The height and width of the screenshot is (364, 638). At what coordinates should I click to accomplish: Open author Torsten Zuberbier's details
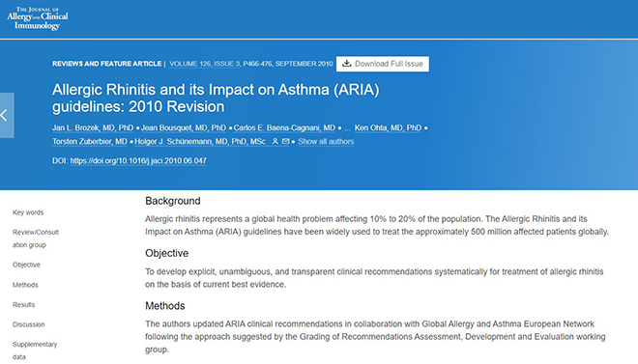coord(90,141)
